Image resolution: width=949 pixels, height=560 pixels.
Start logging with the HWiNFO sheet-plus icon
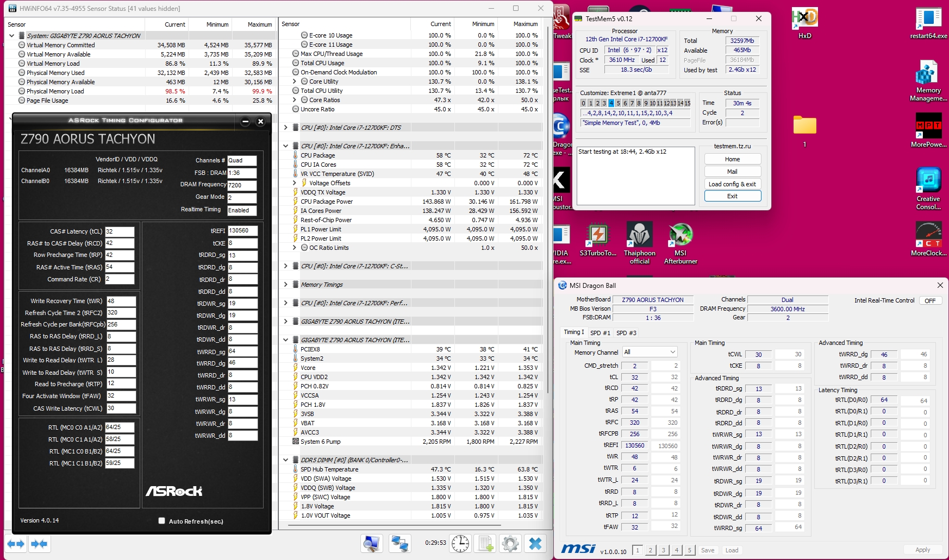(485, 543)
